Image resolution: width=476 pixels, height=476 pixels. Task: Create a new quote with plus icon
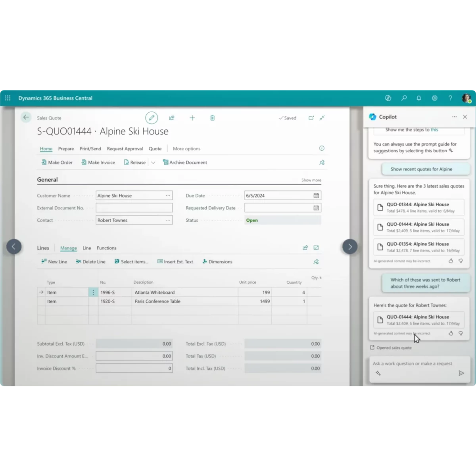coord(192,118)
